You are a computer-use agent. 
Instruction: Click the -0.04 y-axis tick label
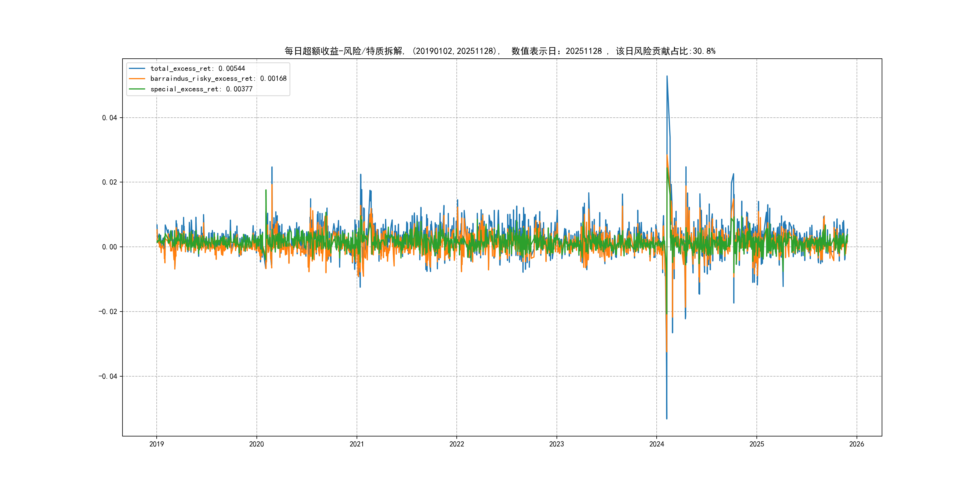pos(108,376)
